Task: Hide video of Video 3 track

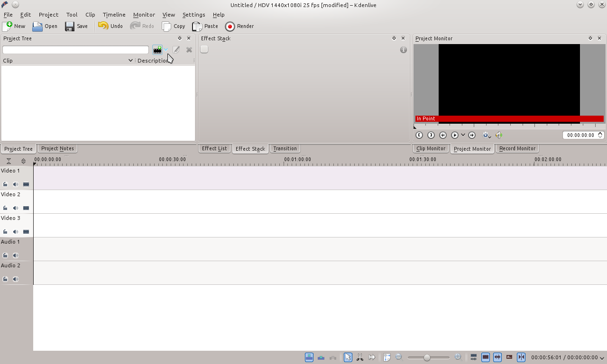Action: tap(26, 232)
